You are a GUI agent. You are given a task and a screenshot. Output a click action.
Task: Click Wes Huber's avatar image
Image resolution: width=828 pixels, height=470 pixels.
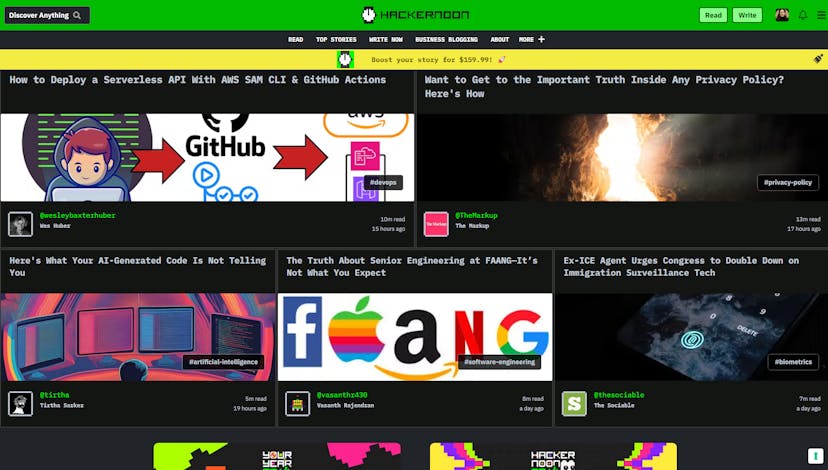21,224
